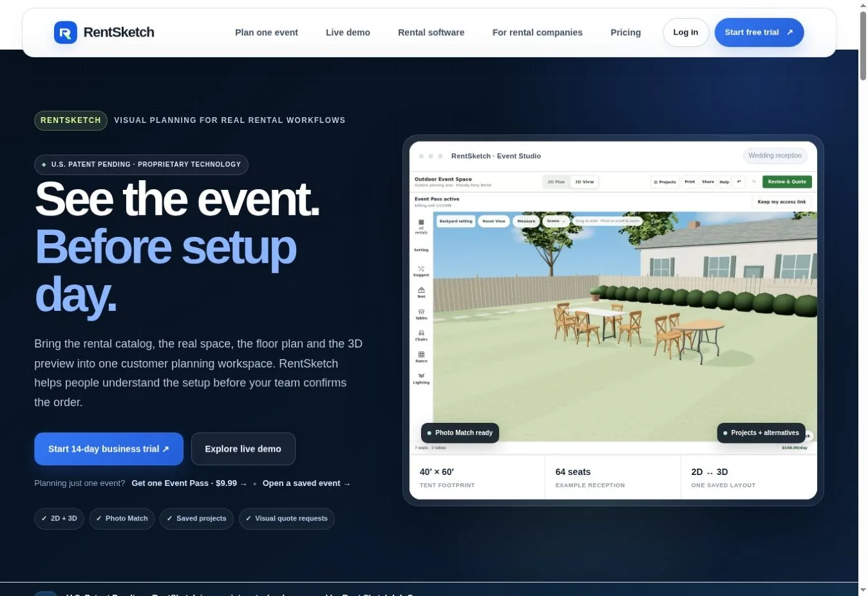The image size is (868, 596).
Task: Open All rentals in Event Studio sidebar
Action: (x=421, y=227)
